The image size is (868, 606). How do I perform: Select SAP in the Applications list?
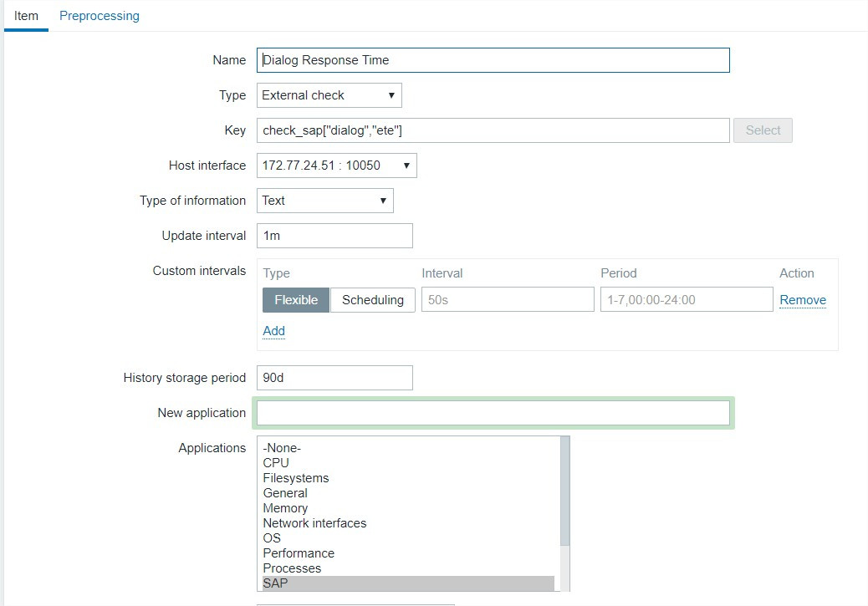pos(275,583)
